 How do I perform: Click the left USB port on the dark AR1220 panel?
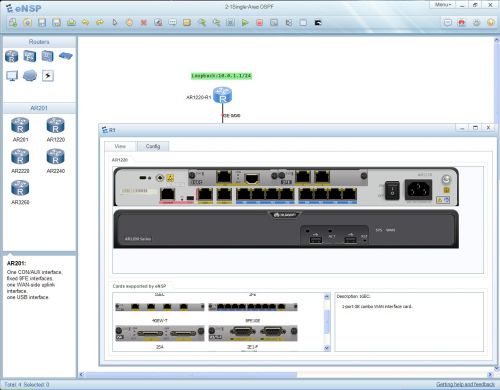point(315,239)
